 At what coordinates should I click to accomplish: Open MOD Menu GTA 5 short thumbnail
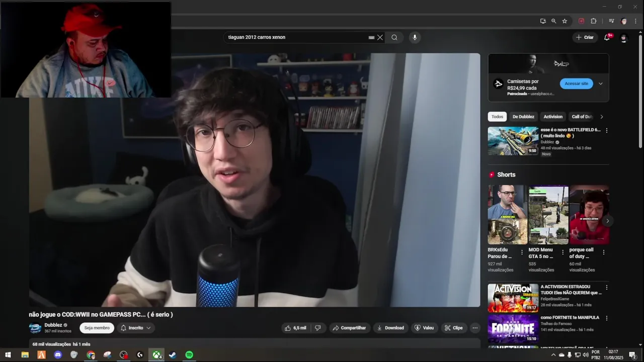pos(548,215)
